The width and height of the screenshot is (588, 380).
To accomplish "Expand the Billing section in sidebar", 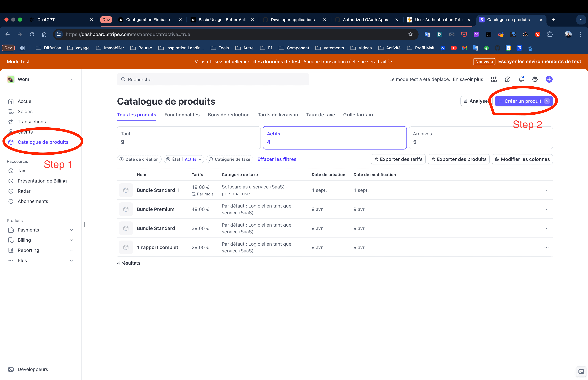I will coord(71,240).
